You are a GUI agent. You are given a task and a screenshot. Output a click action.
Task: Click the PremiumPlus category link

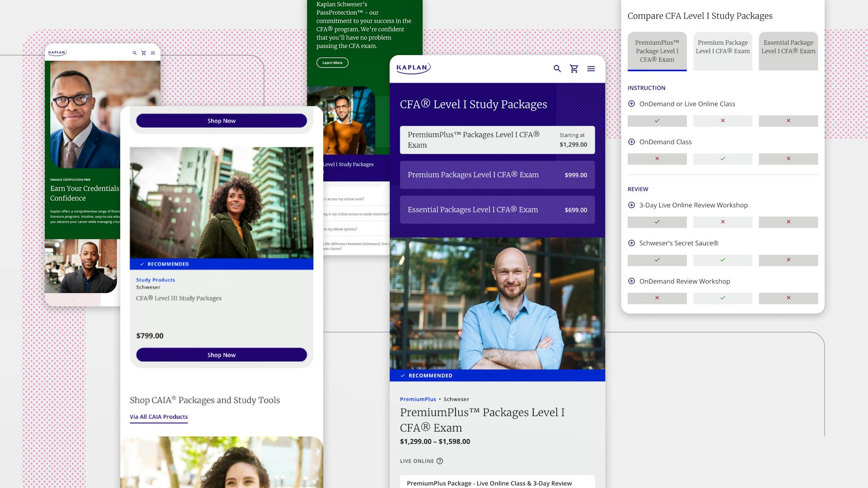(418, 399)
